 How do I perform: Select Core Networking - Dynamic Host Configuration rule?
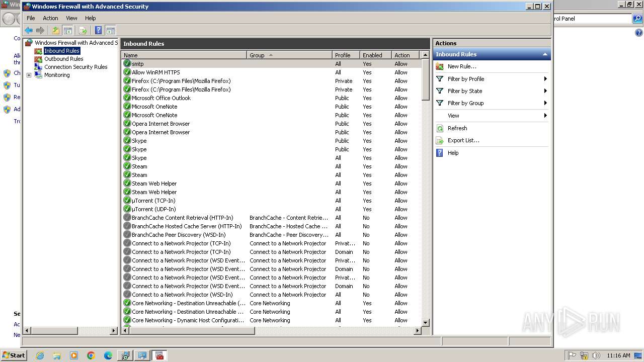(x=271, y=320)
